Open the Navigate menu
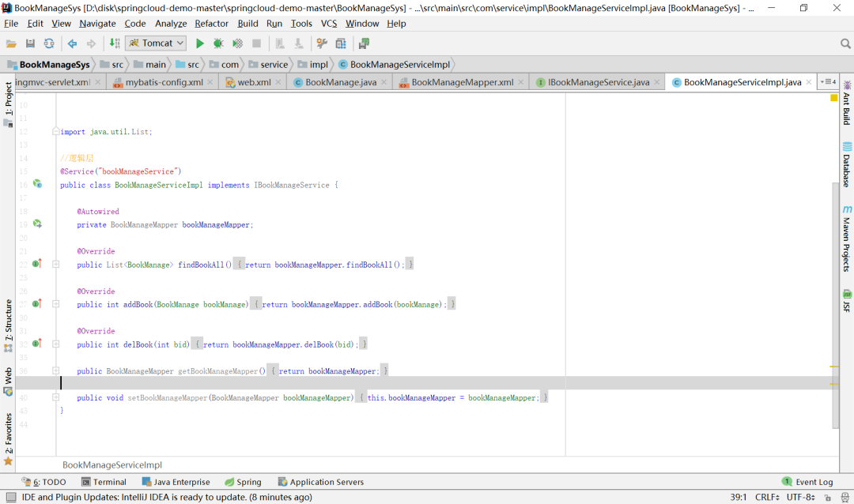 [97, 24]
